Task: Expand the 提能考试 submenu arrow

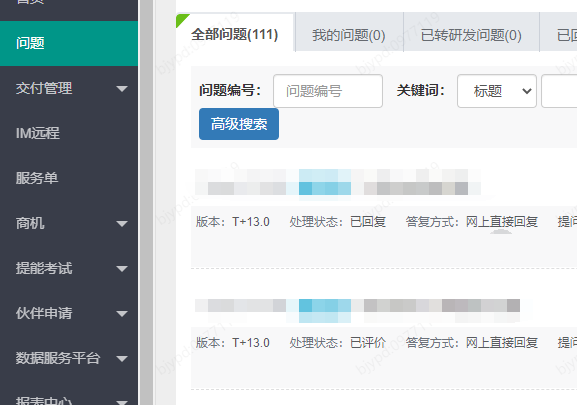Action: click(122, 269)
